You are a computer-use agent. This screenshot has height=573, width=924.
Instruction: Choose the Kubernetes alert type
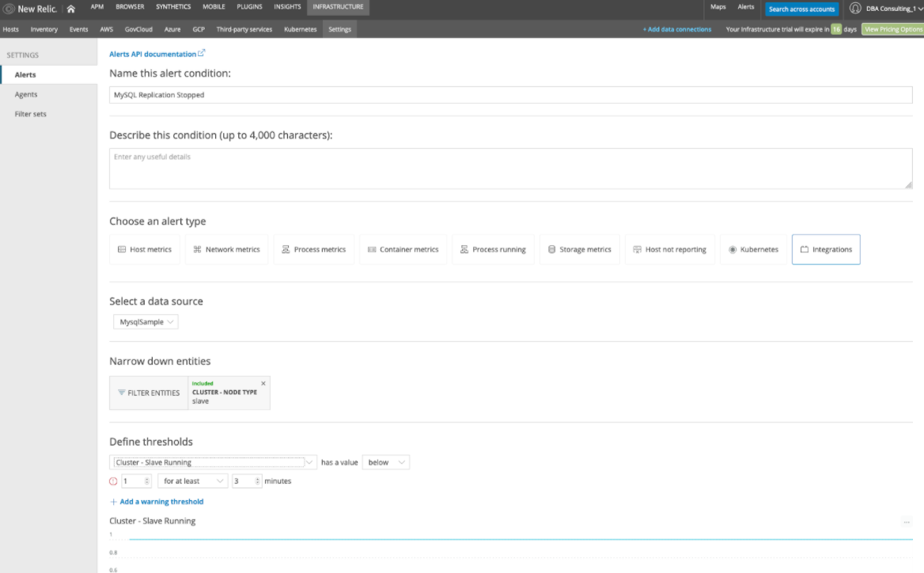(x=752, y=249)
